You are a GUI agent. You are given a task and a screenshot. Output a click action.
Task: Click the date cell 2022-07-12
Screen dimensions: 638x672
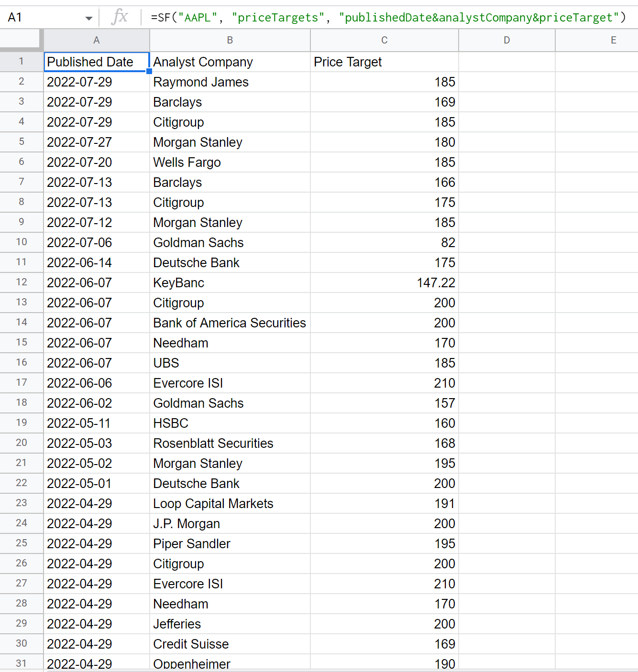pyautogui.click(x=97, y=222)
